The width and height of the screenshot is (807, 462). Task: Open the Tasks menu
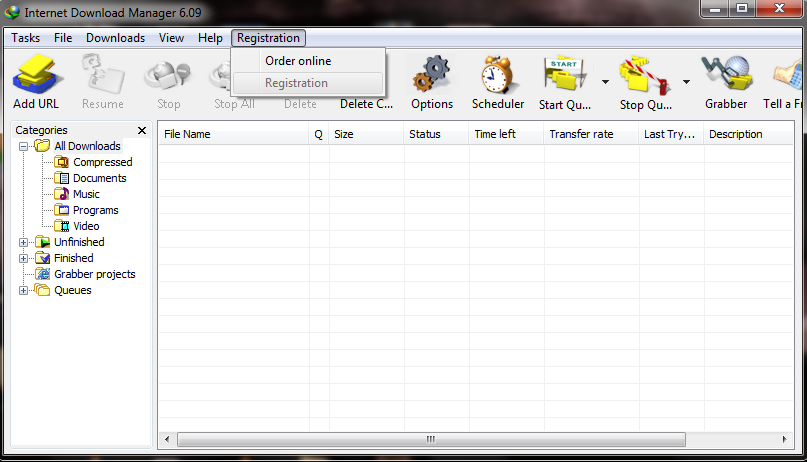[x=26, y=38]
